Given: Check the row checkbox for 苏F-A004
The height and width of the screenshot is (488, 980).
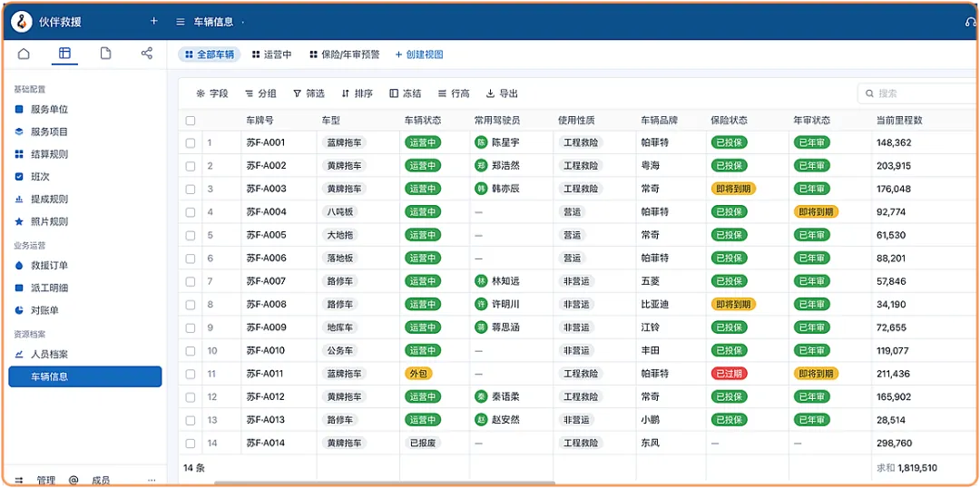Looking at the screenshot, I should coord(191,212).
